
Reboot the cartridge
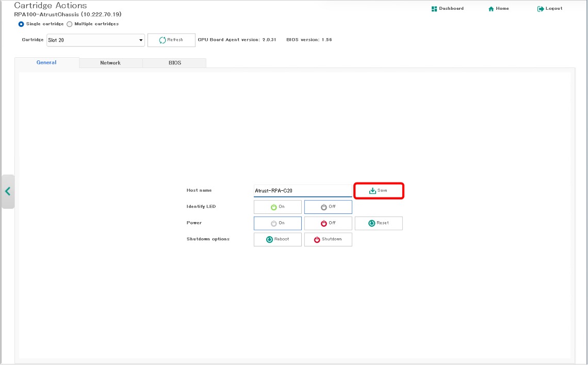tap(277, 239)
